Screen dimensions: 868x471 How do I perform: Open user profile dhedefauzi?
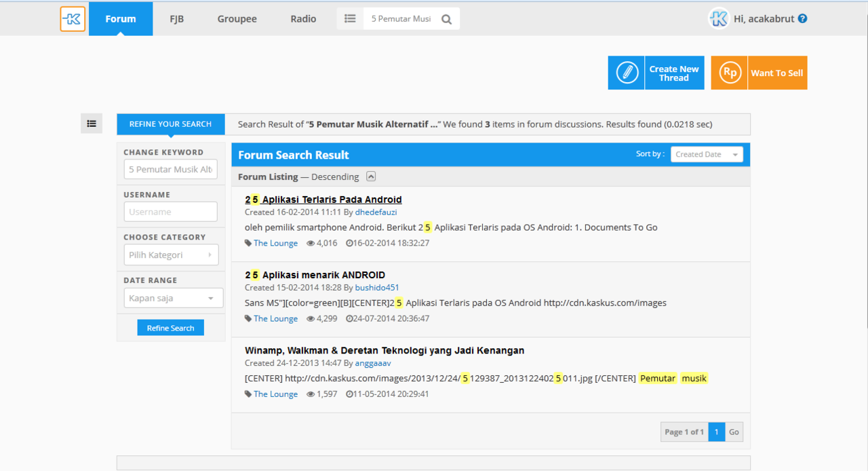(x=376, y=212)
